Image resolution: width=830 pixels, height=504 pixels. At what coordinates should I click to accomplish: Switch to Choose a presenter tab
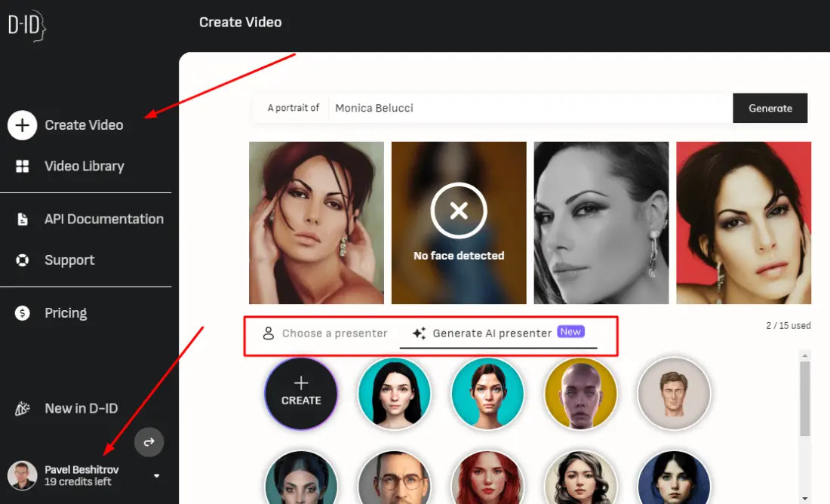(325, 333)
